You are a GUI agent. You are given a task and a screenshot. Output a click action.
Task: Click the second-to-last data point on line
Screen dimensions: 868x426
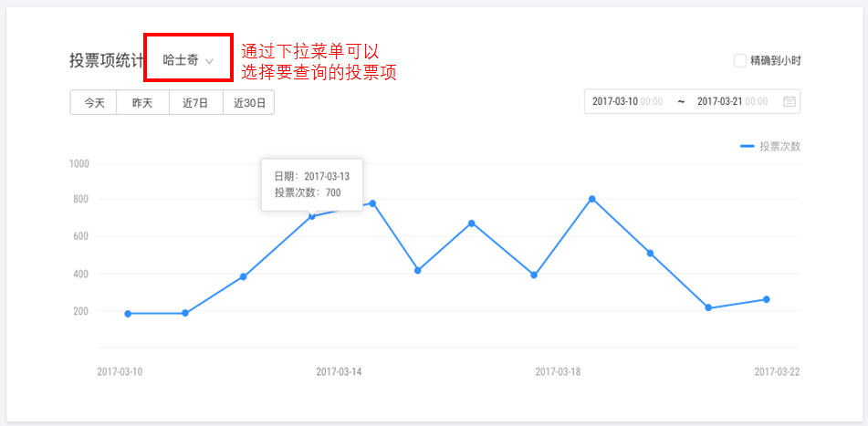tap(708, 308)
